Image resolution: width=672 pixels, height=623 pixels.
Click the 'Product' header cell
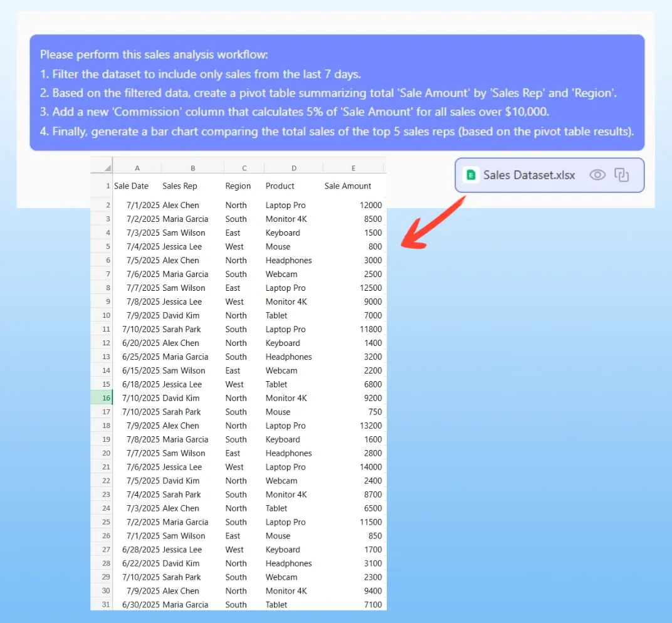coord(280,186)
